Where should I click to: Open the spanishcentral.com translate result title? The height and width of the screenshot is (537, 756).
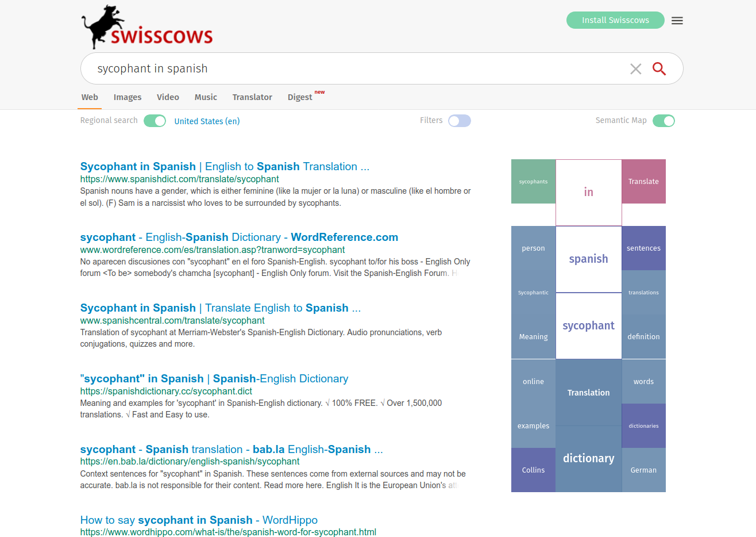click(221, 308)
